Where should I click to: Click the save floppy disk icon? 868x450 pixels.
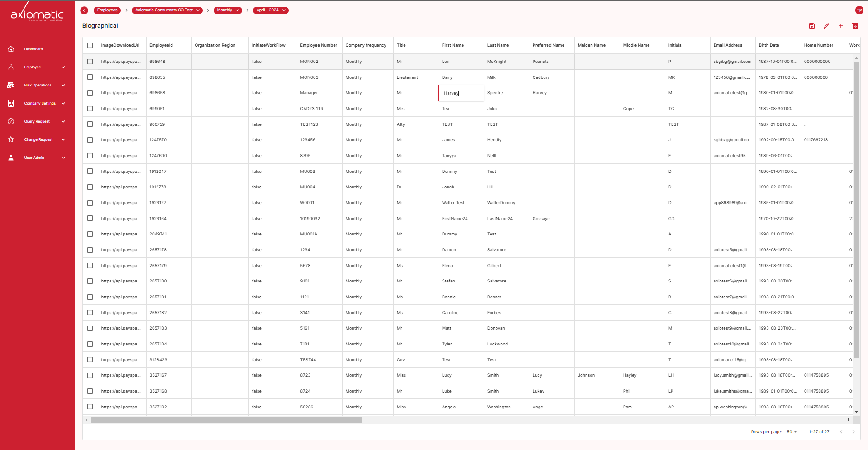[811, 26]
